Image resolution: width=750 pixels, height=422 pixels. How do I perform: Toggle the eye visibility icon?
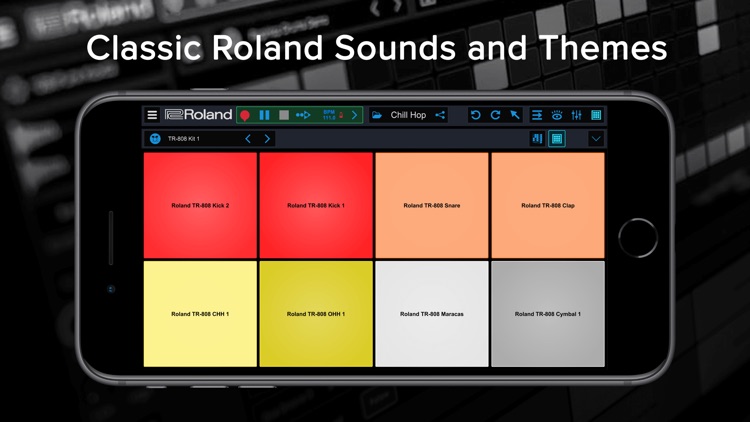[557, 115]
